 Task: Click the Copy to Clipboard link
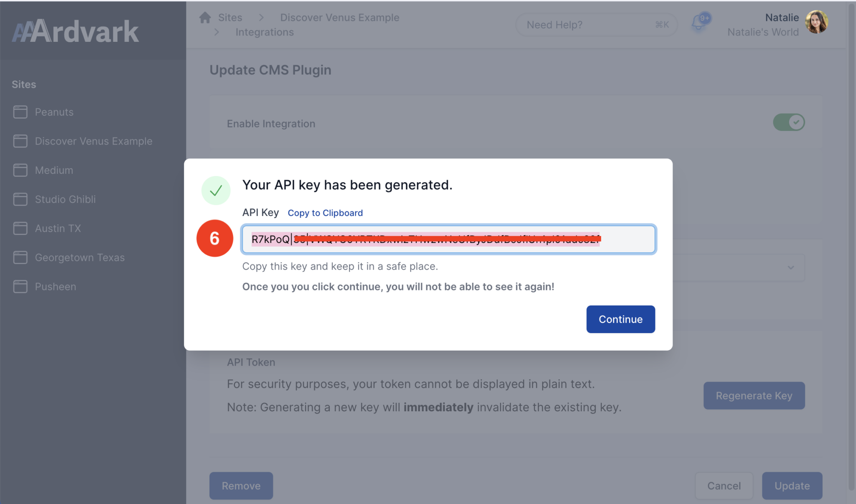pos(325,213)
